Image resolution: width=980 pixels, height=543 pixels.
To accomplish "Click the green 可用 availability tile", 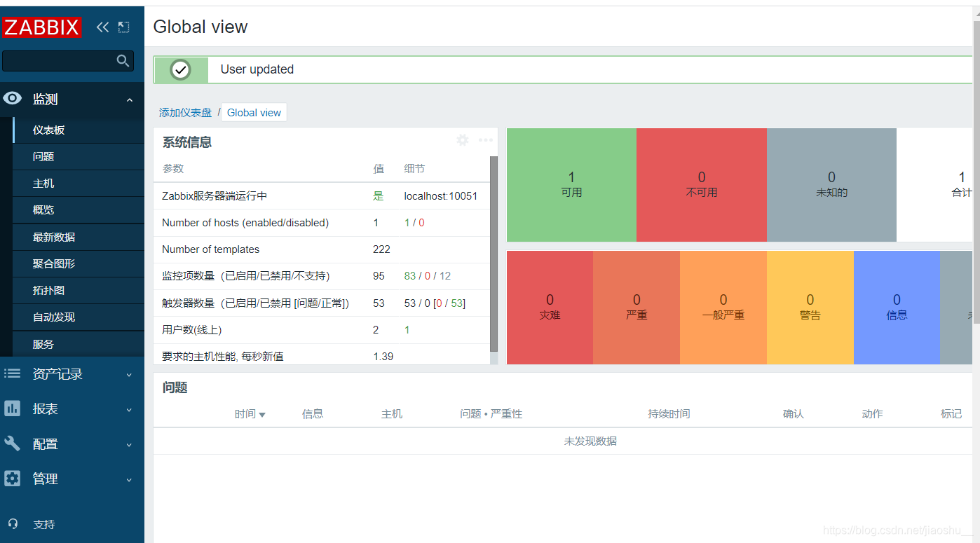I will [571, 185].
